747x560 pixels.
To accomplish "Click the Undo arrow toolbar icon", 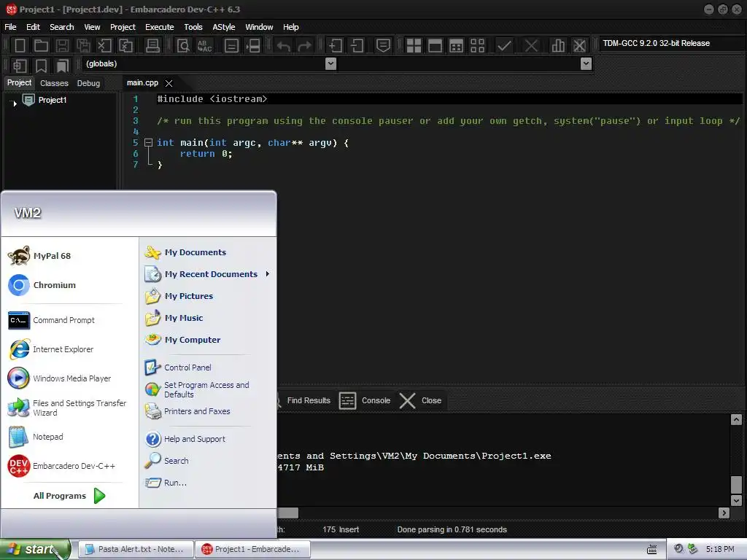I will tap(284, 46).
